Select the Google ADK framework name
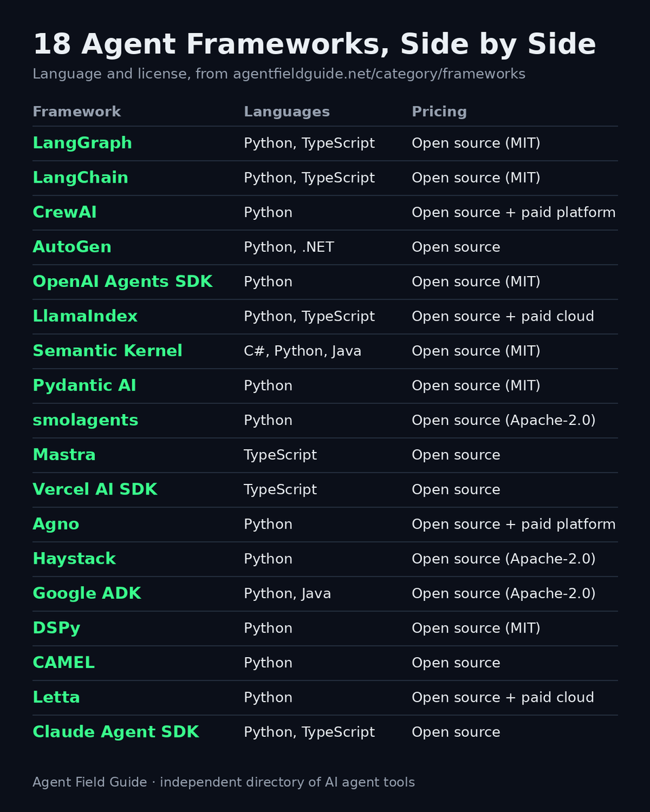 tap(87, 593)
